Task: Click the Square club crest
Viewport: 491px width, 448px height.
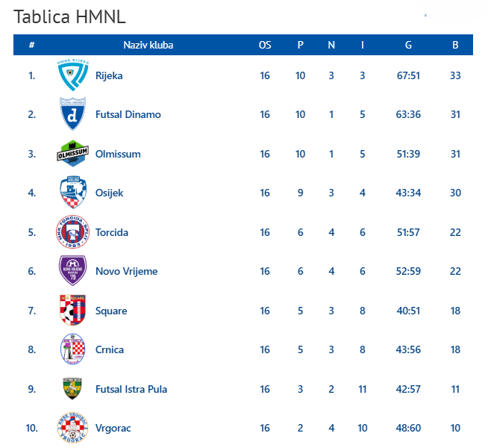Action: click(73, 311)
